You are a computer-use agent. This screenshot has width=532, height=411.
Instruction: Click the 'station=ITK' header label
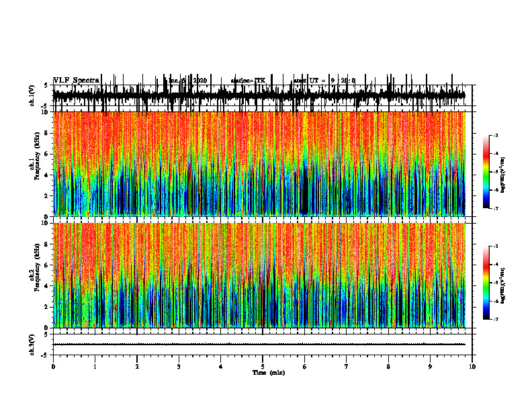coord(248,81)
